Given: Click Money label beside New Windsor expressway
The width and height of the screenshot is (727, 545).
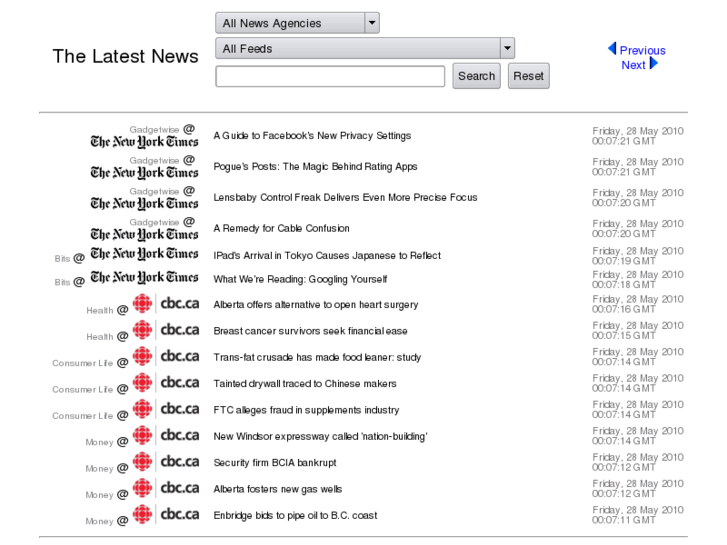Looking at the screenshot, I should (99, 442).
